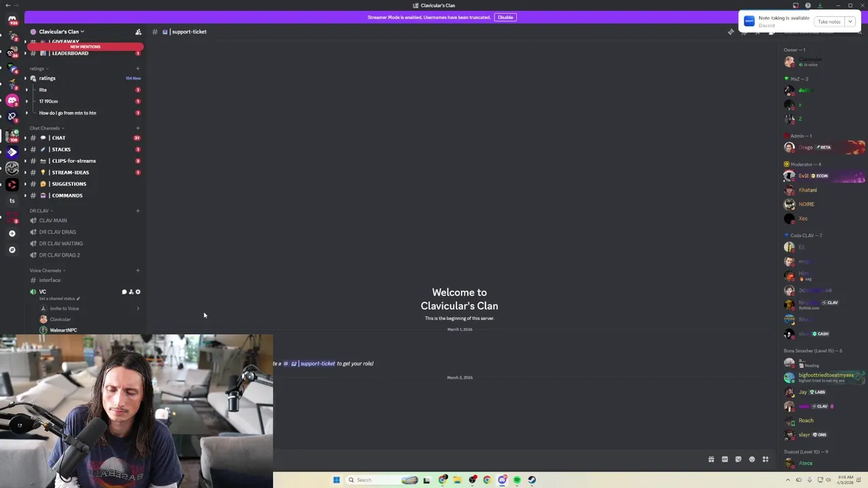Open emoji picker in chat bar
Viewport: 868px width, 488px height.
point(752,460)
